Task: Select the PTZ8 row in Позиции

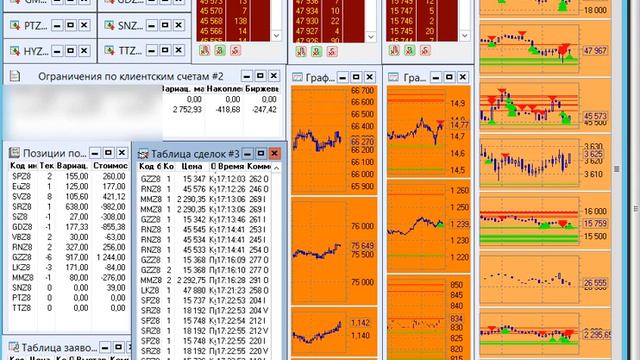Action: (x=68, y=298)
